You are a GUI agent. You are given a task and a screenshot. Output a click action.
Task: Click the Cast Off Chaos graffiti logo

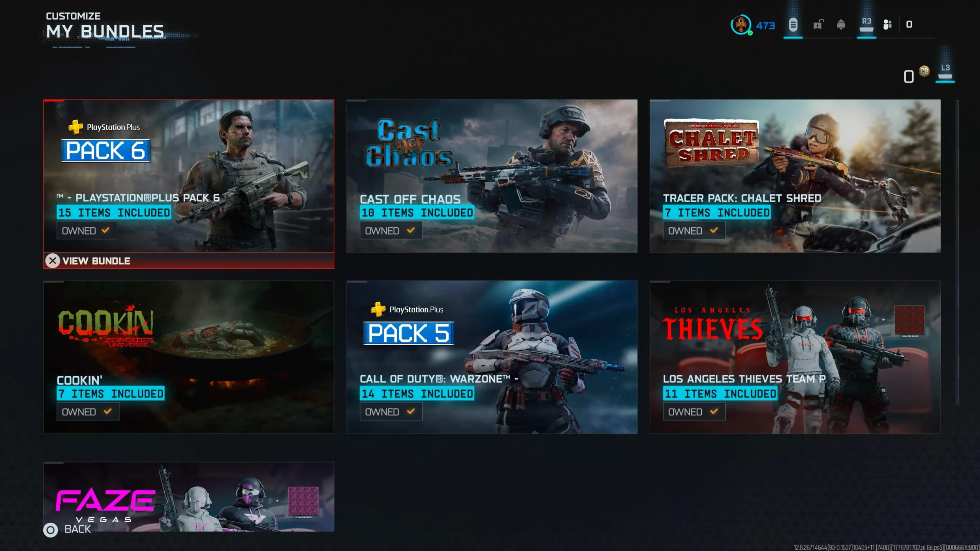click(x=409, y=143)
